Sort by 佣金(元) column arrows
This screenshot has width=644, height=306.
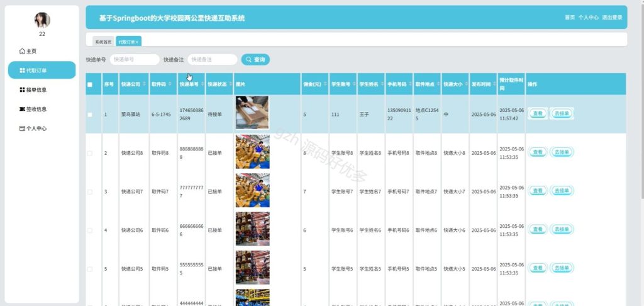pyautogui.click(x=325, y=84)
